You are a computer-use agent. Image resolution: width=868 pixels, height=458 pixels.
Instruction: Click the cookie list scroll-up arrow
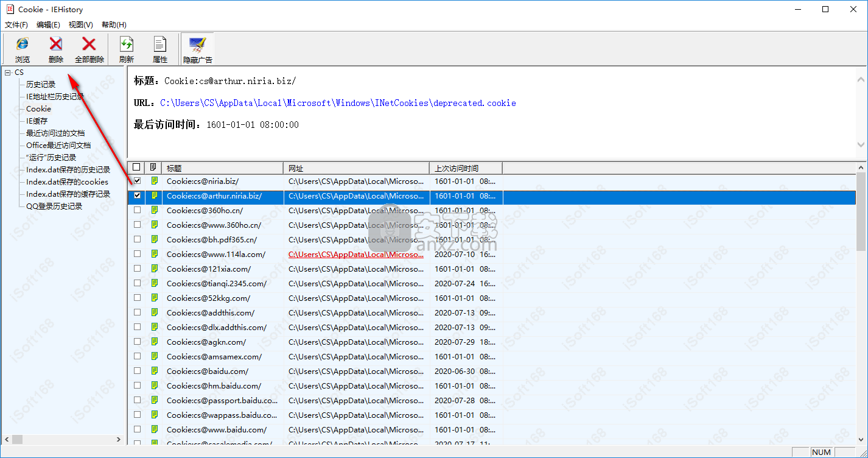(861, 167)
